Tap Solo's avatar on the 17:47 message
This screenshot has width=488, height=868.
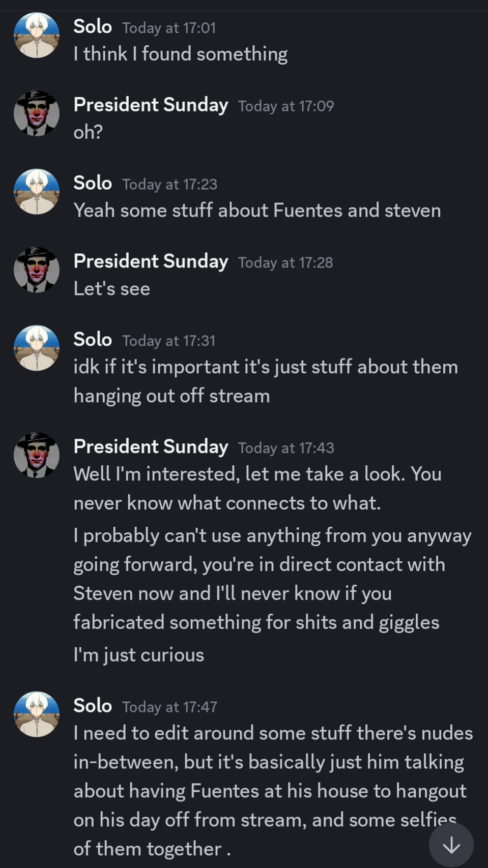[x=37, y=714]
